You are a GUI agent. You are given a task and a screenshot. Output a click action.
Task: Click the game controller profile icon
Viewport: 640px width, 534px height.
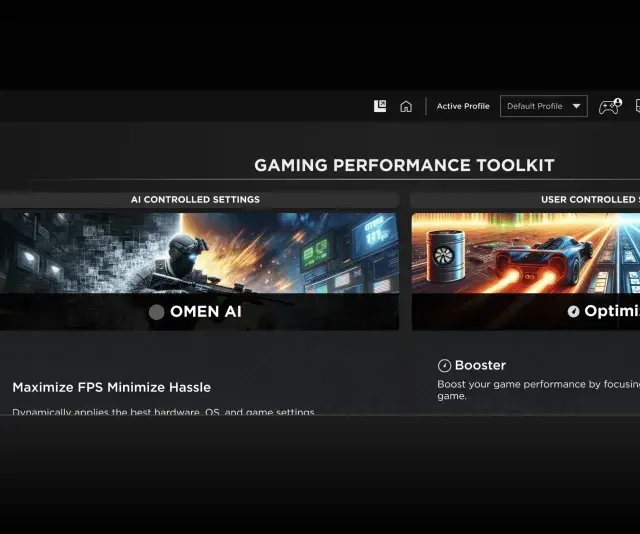(x=610, y=107)
